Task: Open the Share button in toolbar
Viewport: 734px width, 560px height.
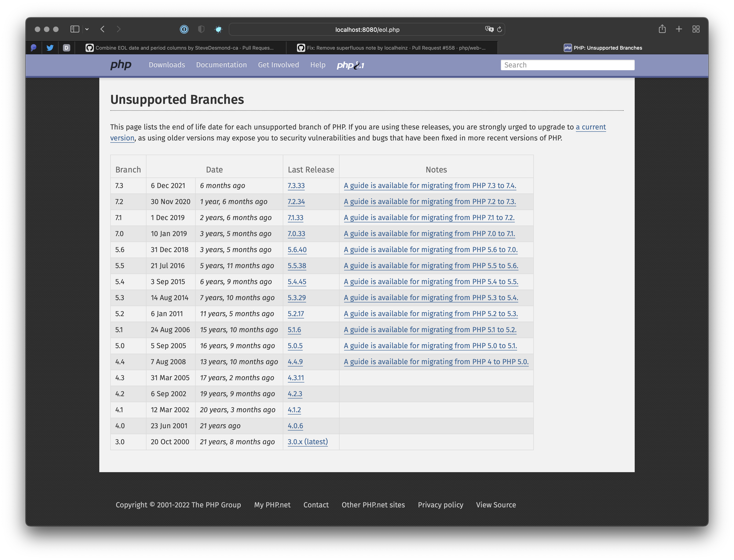Action: click(x=662, y=29)
